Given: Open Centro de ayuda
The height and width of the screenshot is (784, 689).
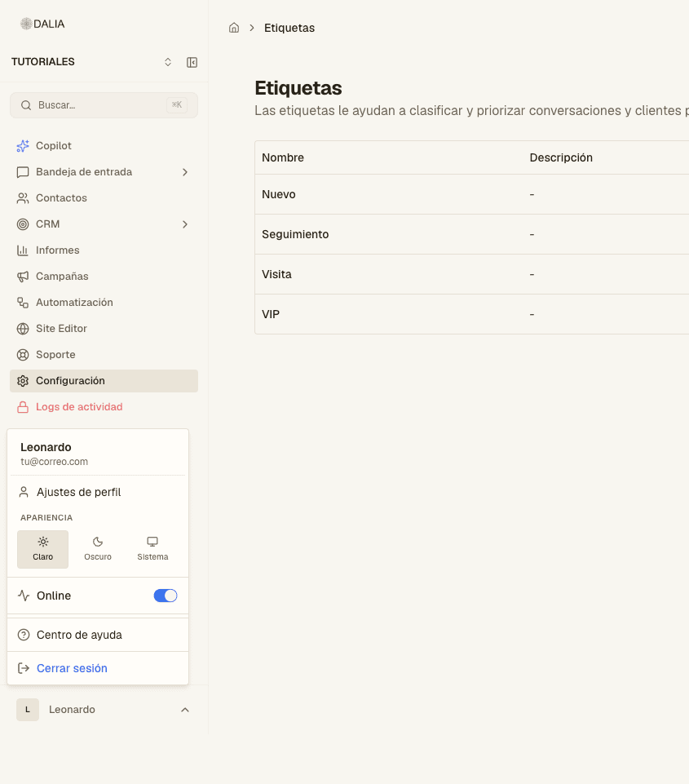Looking at the screenshot, I should [79, 635].
